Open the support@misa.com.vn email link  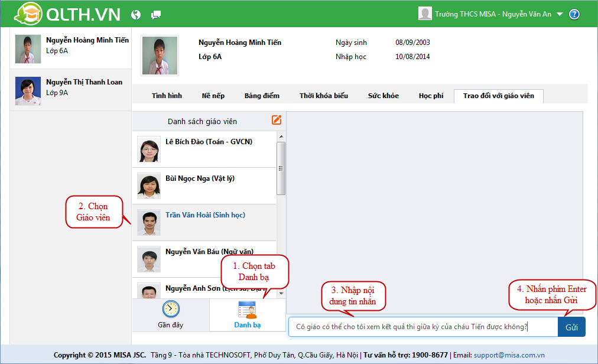tap(509, 355)
